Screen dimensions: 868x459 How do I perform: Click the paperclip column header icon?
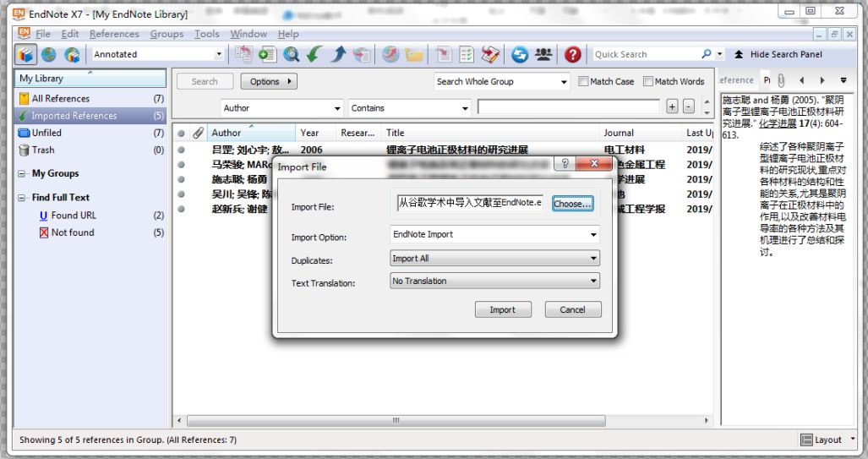coord(198,133)
